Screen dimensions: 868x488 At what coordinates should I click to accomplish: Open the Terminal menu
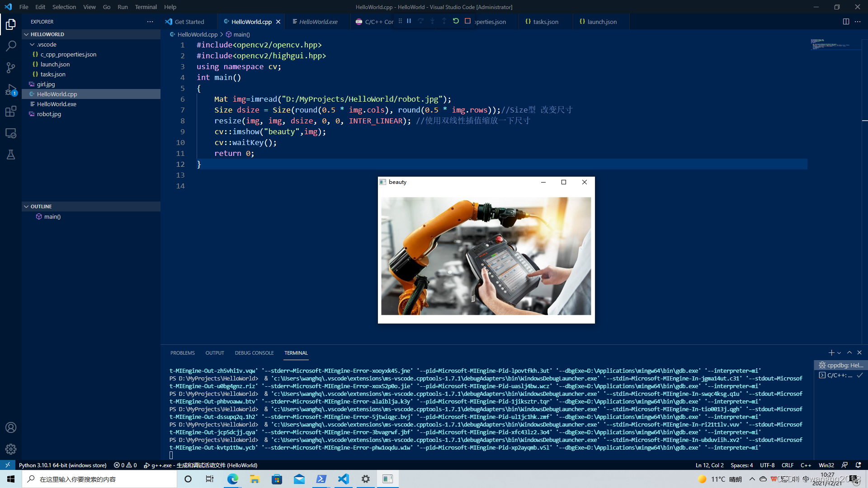(x=146, y=7)
